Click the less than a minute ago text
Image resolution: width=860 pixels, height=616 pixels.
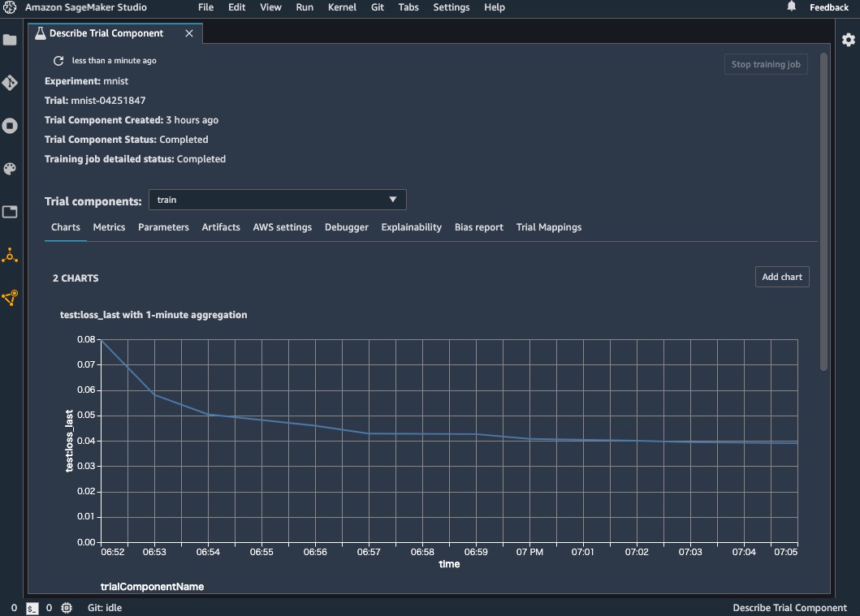(x=114, y=60)
